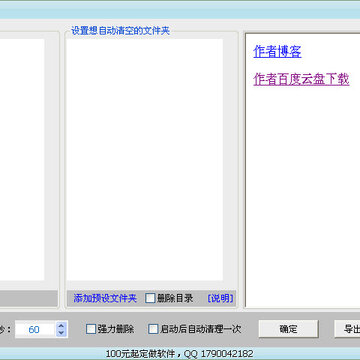
Task: Decrease seconds value with down arrow
Action: [61, 333]
